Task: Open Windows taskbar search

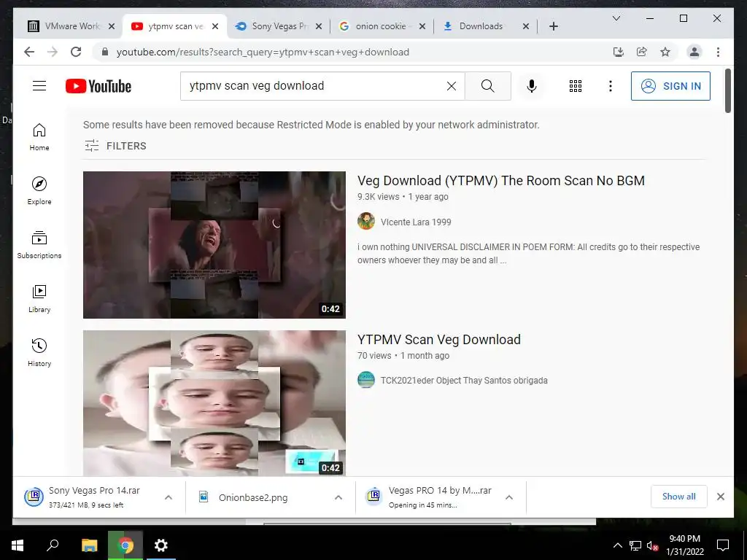Action: click(x=53, y=545)
